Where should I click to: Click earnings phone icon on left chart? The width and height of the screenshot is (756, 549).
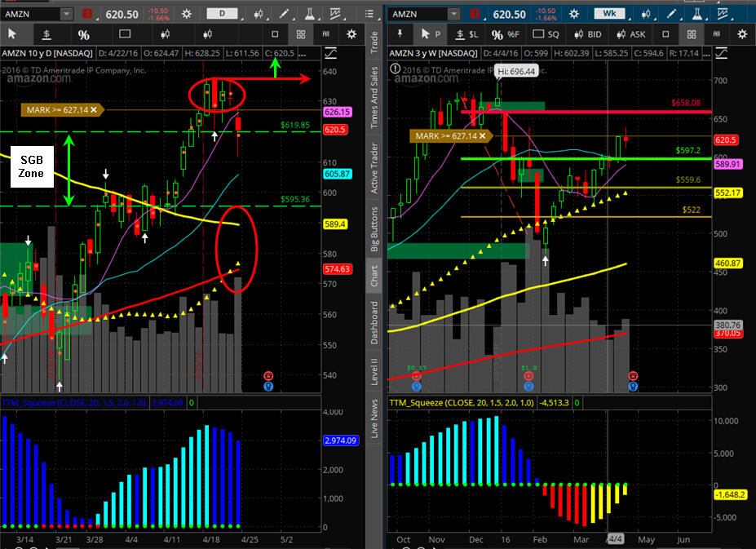coord(268,376)
